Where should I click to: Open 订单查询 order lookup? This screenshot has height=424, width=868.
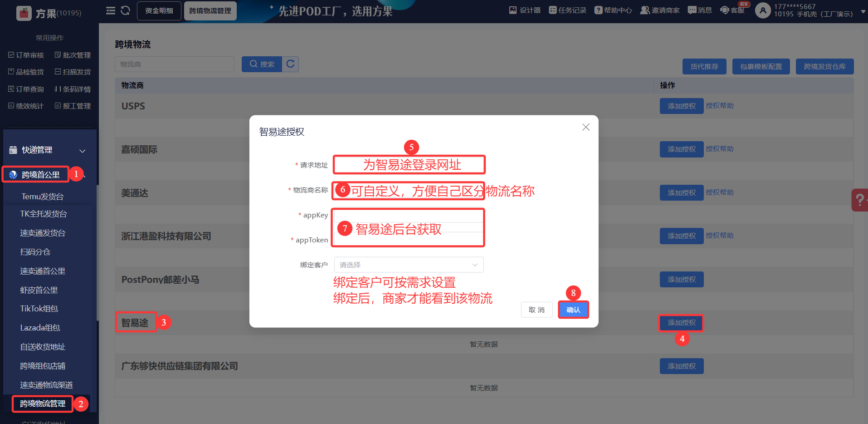[x=26, y=89]
